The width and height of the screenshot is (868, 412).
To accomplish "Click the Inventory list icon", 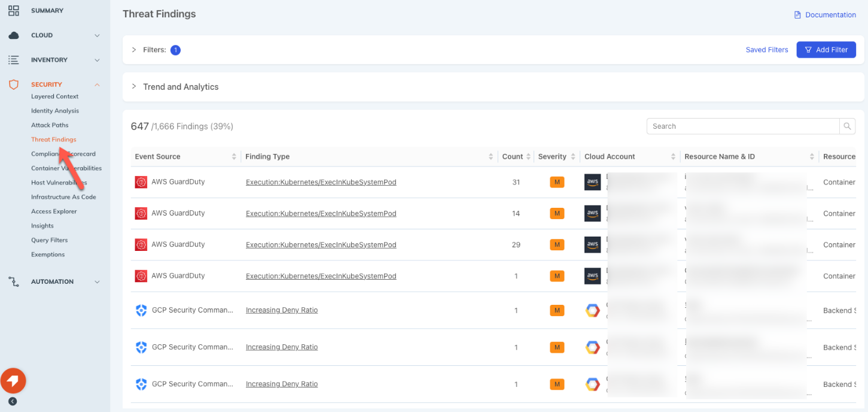I will click(13, 60).
